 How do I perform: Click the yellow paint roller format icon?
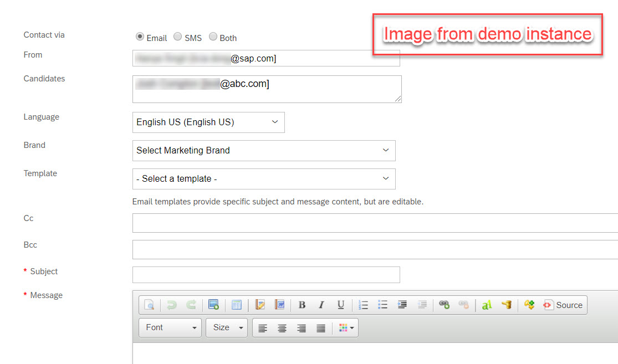507,305
